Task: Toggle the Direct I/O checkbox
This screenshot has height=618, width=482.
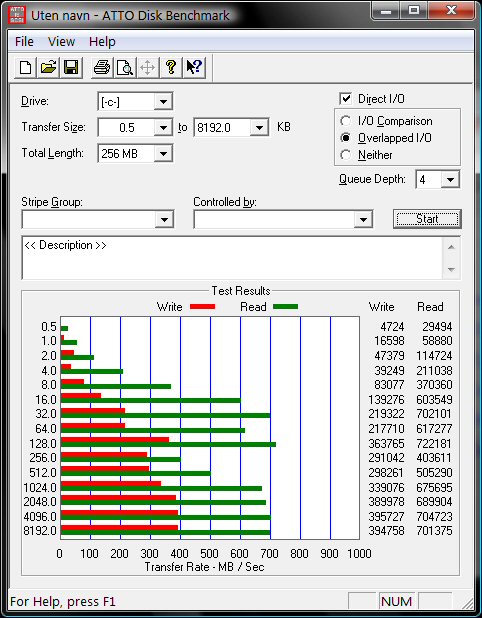Action: pos(346,99)
